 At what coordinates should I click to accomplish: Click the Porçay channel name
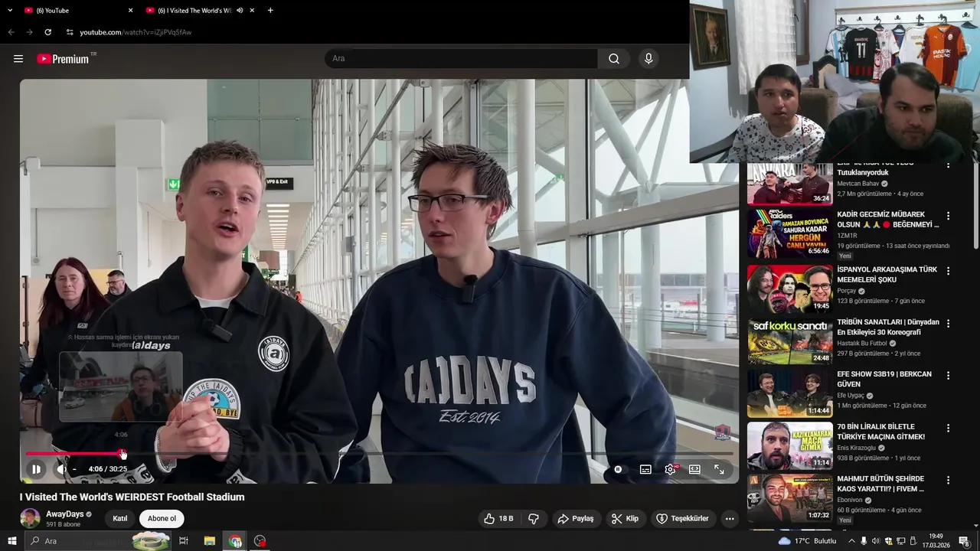(846, 291)
